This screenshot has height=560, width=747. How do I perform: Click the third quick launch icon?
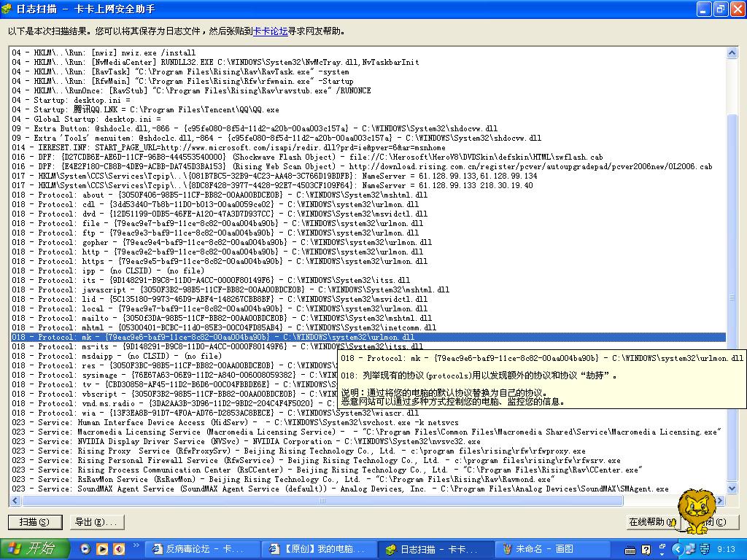[119, 549]
